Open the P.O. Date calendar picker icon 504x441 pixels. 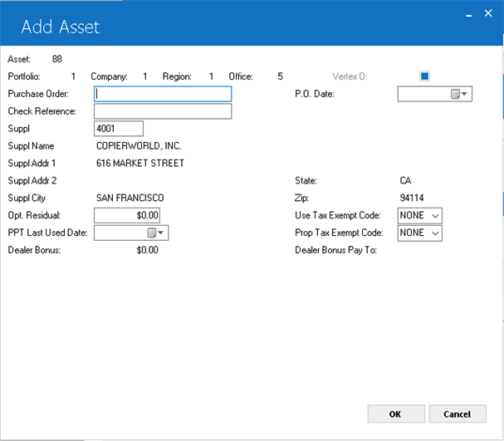tap(455, 94)
